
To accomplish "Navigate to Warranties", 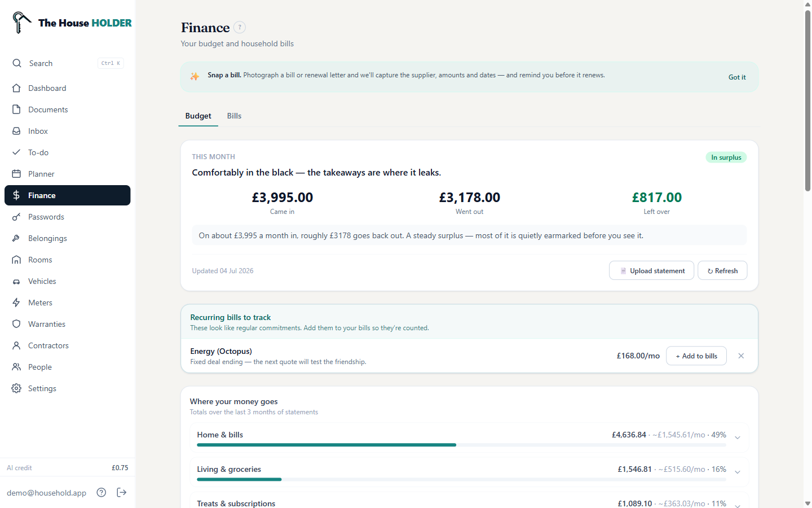I will coord(68,324).
